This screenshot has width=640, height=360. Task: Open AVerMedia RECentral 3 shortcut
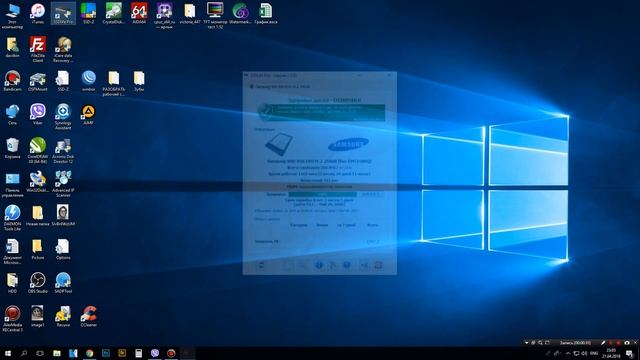12,319
